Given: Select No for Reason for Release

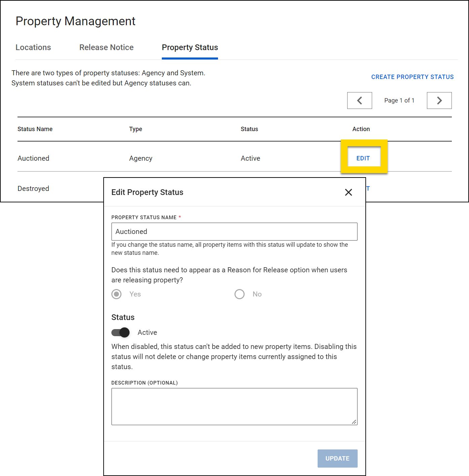Looking at the screenshot, I should [239, 294].
